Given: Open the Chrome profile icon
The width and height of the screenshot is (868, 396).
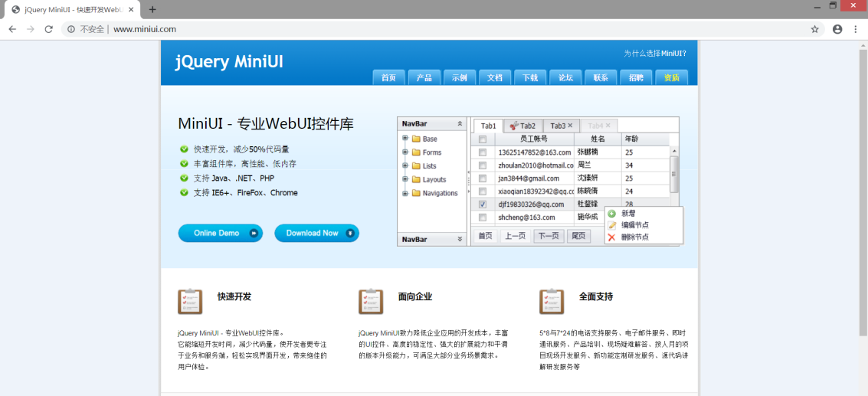Looking at the screenshot, I should pyautogui.click(x=837, y=29).
